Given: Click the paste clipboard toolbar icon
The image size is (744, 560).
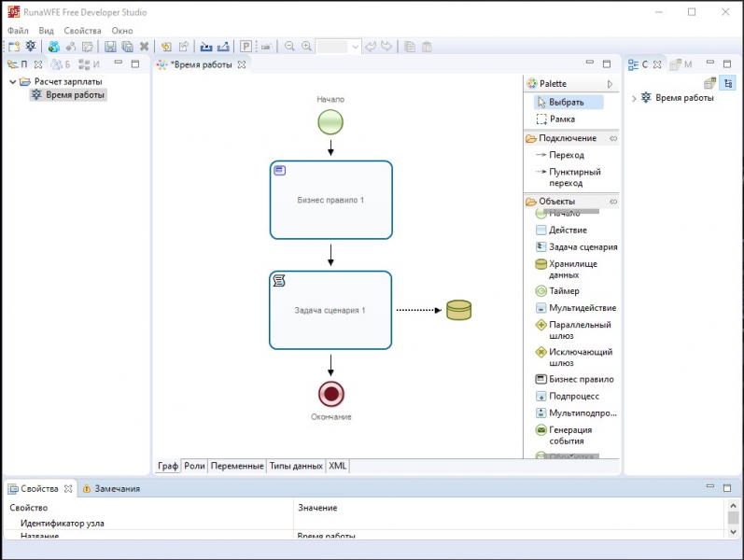Looking at the screenshot, I should (x=427, y=47).
